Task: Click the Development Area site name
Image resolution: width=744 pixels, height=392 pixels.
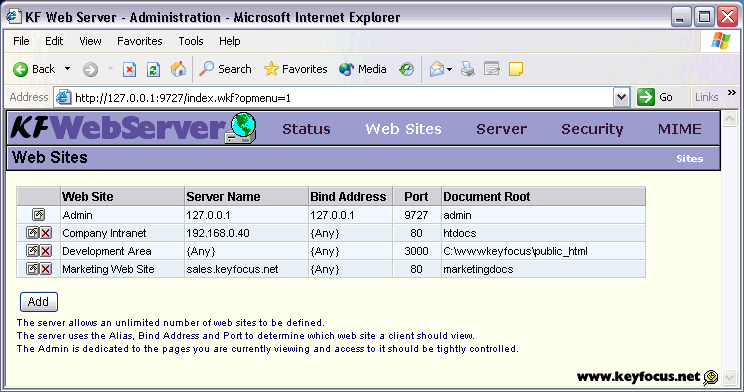Action: [107, 252]
